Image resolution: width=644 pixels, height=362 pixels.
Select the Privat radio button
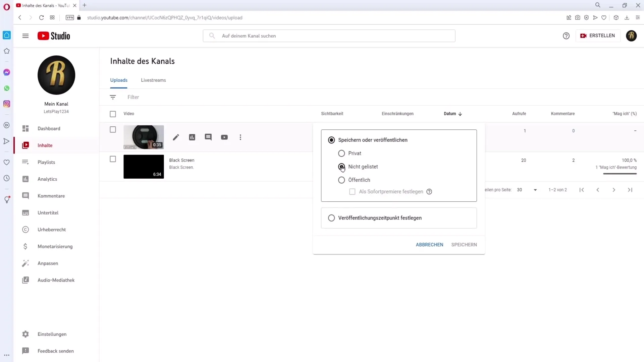coord(341,153)
